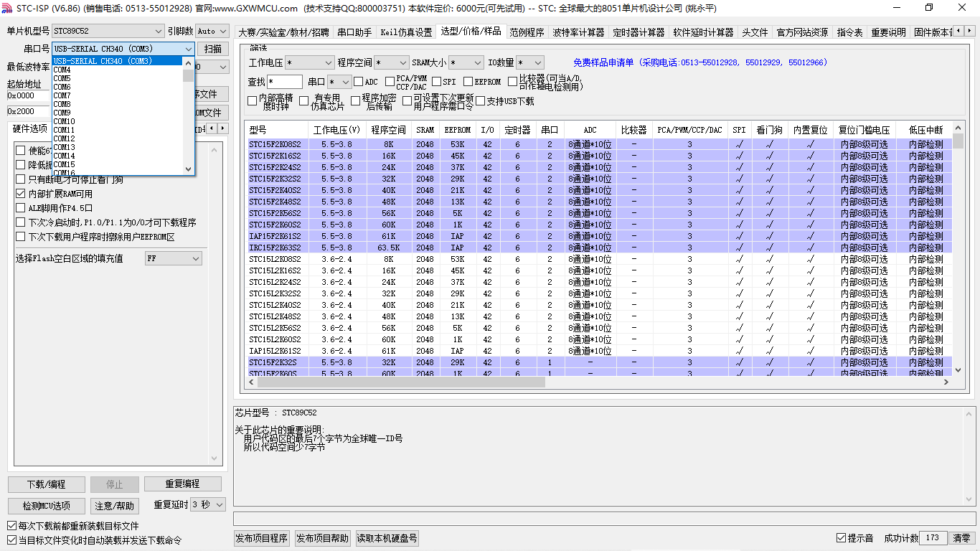Reset the success counter with 清零
This screenshot has height=551, width=980.
tap(961, 538)
